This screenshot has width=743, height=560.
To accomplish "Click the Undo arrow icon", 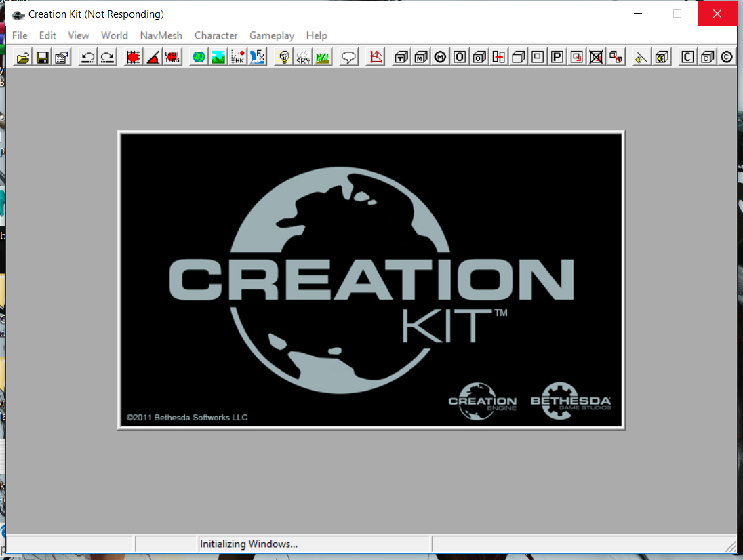I will (x=87, y=58).
